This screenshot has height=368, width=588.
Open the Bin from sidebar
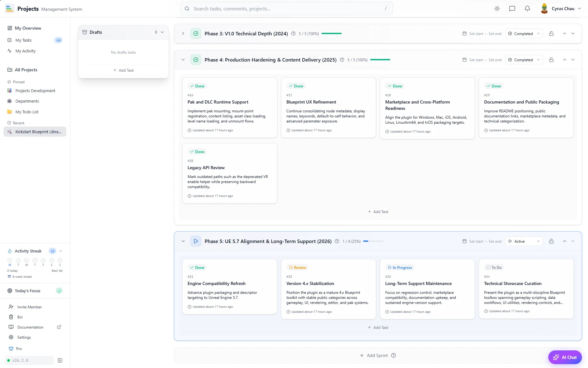[20, 317]
